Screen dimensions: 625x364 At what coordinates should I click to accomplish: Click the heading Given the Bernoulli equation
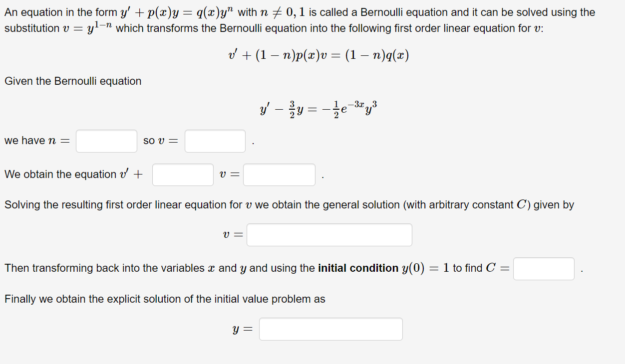pos(72,81)
